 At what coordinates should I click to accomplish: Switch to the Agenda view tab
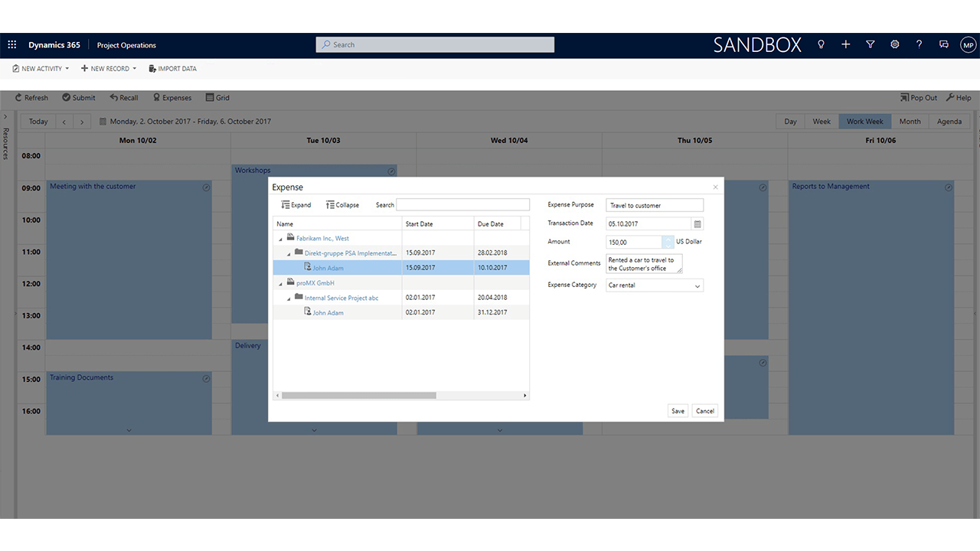[x=949, y=122]
